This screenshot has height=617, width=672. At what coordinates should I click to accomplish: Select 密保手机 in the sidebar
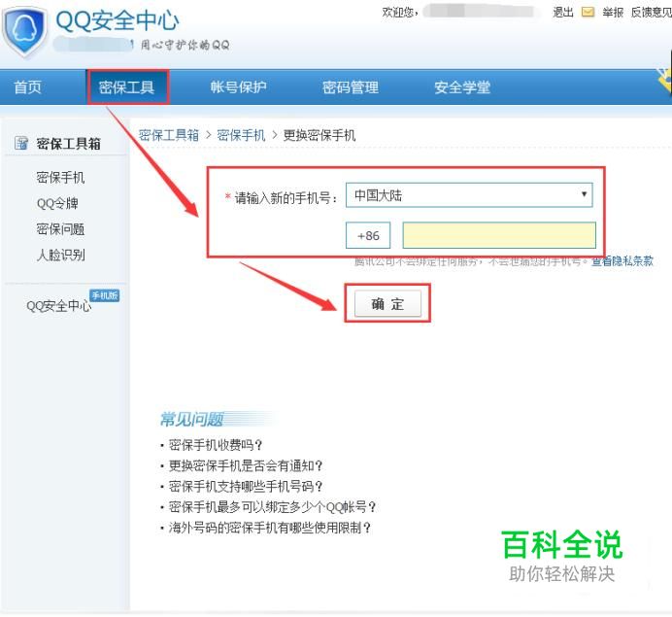click(x=60, y=177)
